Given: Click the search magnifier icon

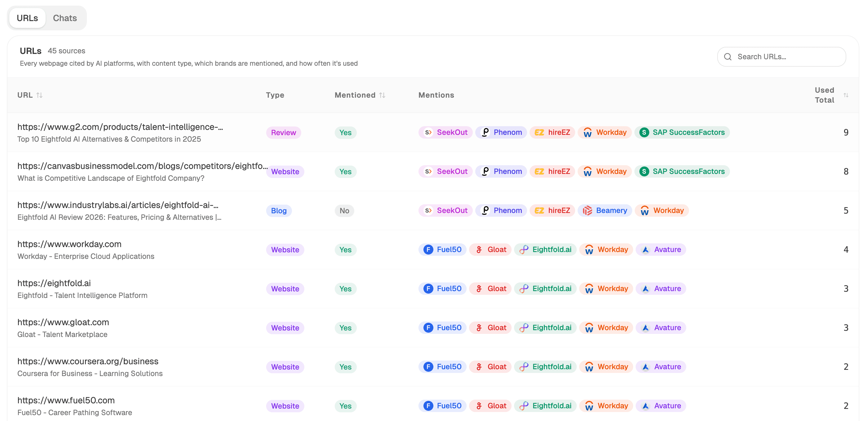Looking at the screenshot, I should click(x=727, y=57).
